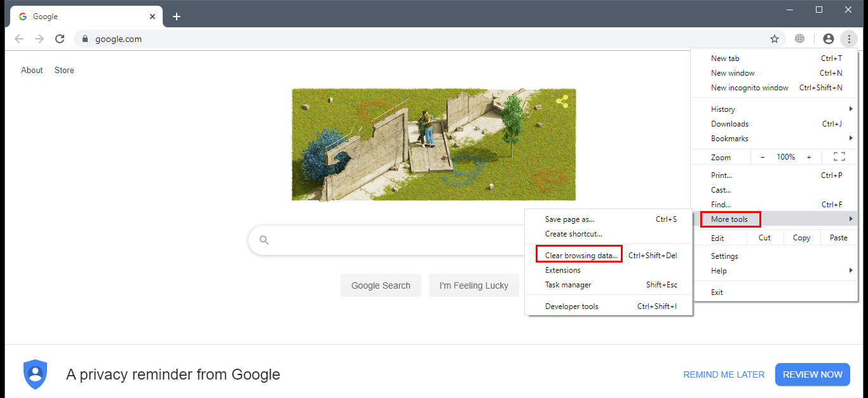Expand the History submenu
This screenshot has width=868, height=398.
click(774, 109)
